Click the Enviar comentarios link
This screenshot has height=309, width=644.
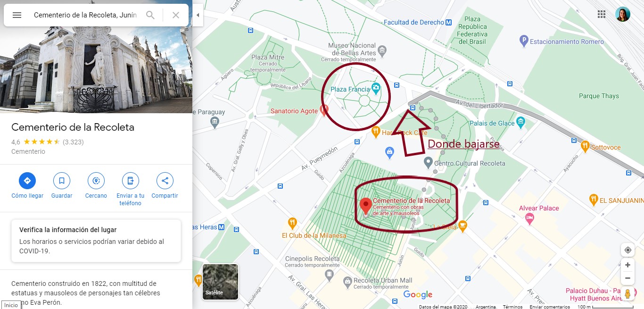pyautogui.click(x=549, y=307)
